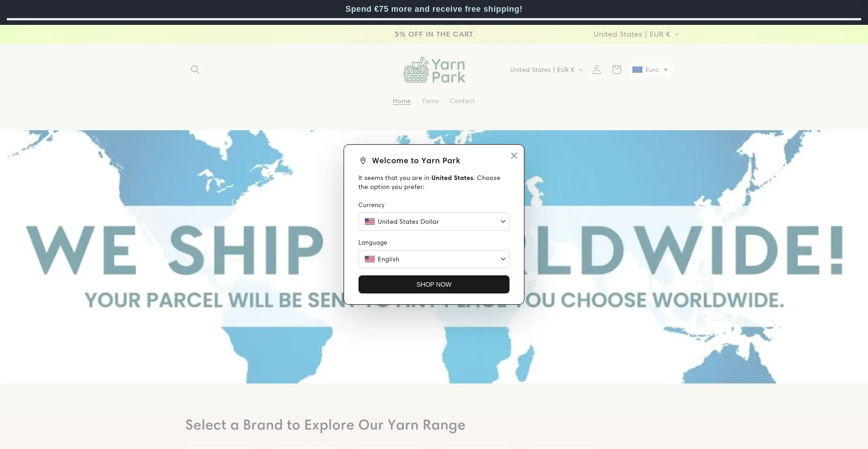Expand the Euro currency selector
Screen dimensions: 868x449
coord(650,70)
